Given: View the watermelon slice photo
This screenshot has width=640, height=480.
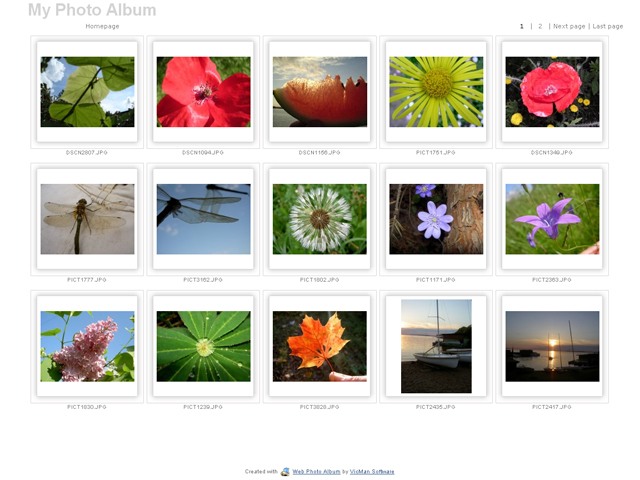Looking at the screenshot, I should [x=319, y=92].
